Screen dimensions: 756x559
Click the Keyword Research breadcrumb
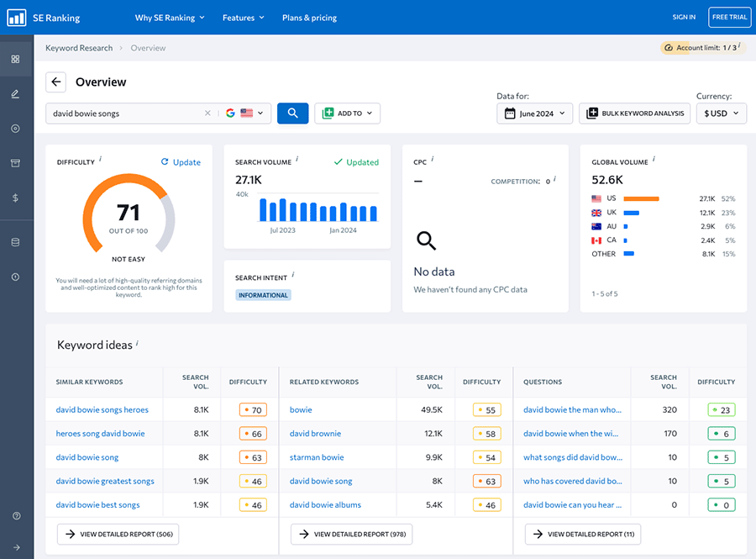coord(79,48)
